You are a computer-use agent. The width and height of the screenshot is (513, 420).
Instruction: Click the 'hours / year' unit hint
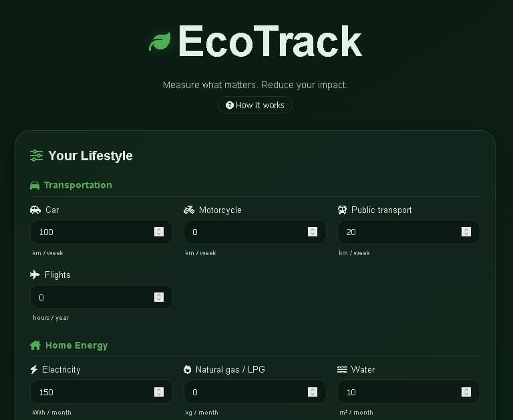point(51,318)
